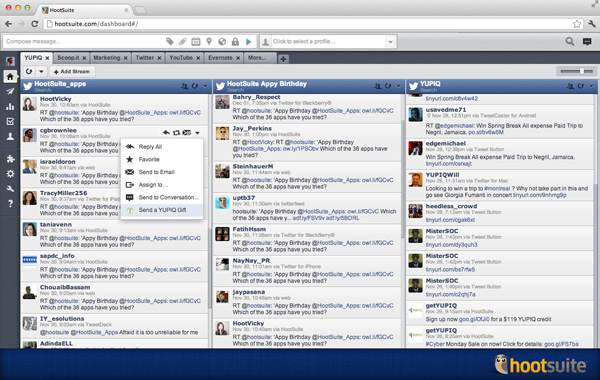Refresh the HootSuite_apps stream
This screenshot has height=380, width=600.
pos(195,86)
